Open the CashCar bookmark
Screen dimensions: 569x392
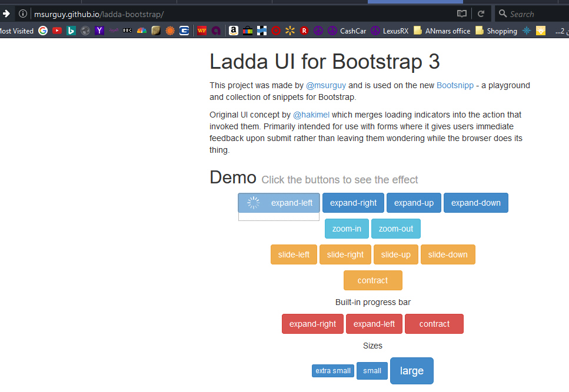point(347,31)
